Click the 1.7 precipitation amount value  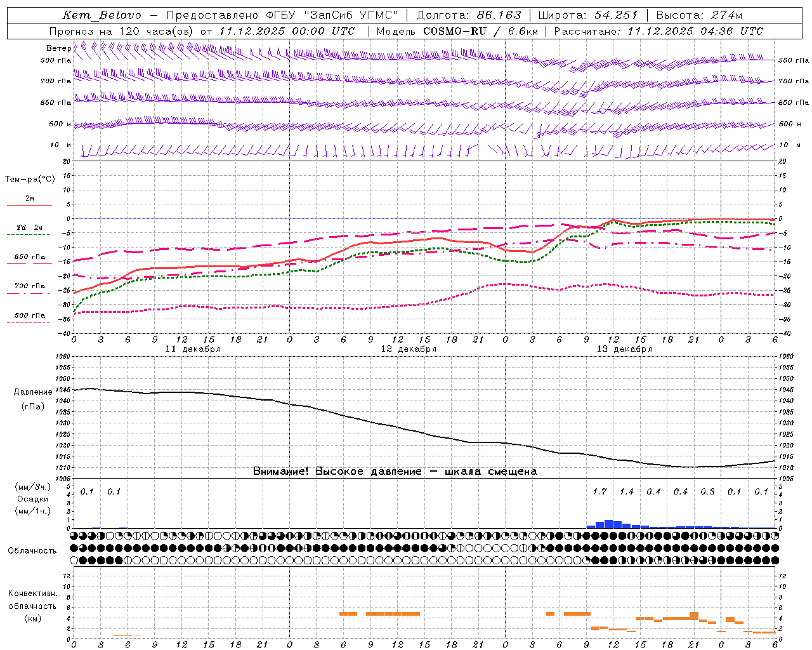(599, 492)
